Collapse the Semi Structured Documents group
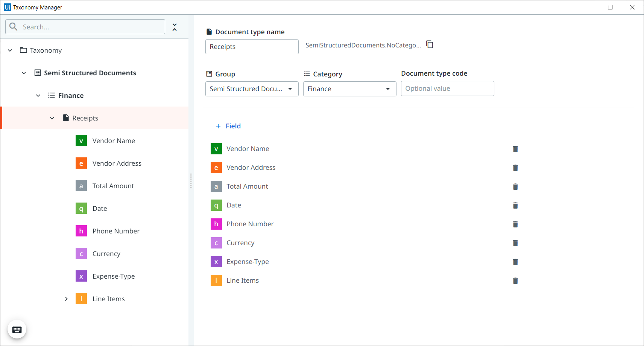 24,73
